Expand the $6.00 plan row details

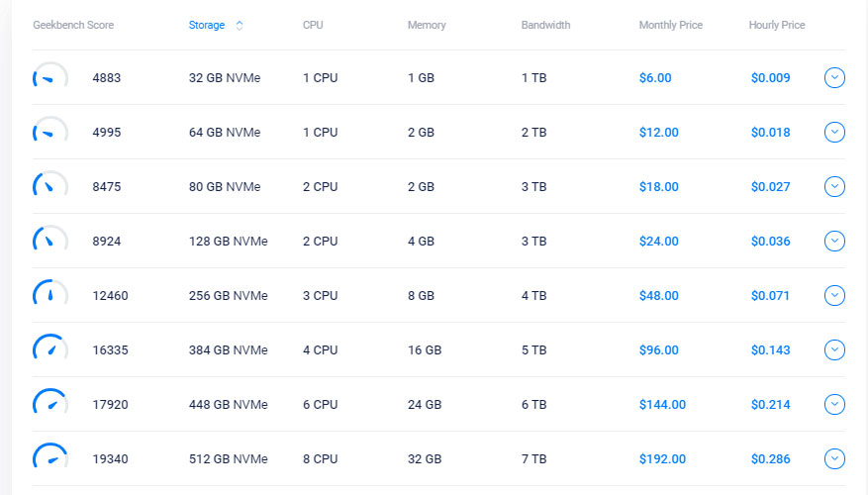(834, 77)
